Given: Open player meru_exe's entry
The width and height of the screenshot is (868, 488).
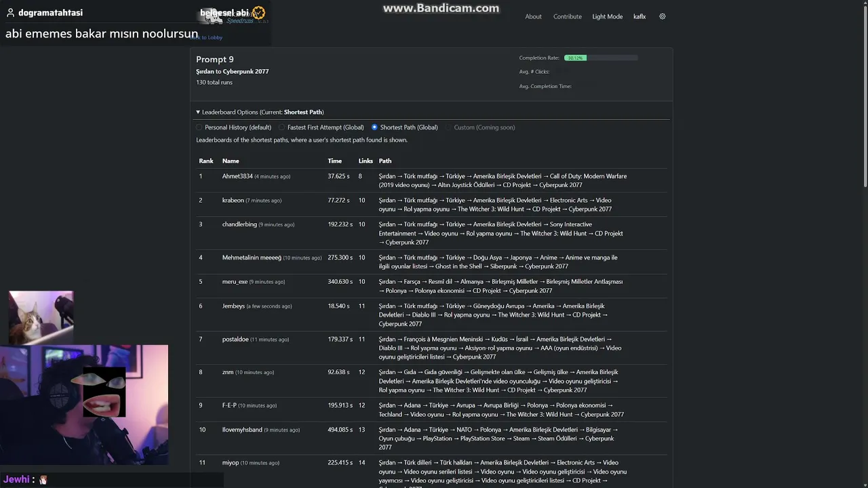Looking at the screenshot, I should pyautogui.click(x=235, y=282).
